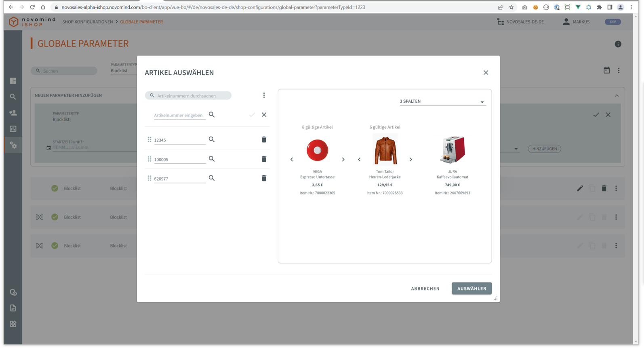Edit the first Blocklist row with pencil
Screen dimensions: 644x348
click(580, 188)
